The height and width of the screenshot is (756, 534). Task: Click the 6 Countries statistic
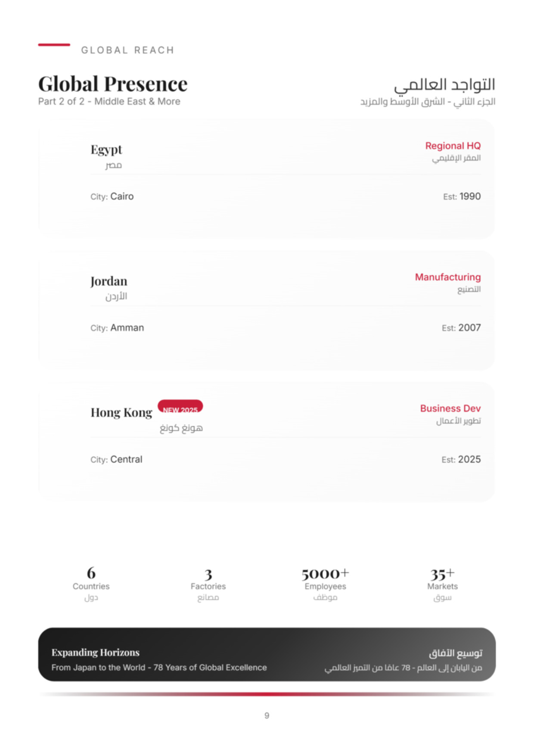[91, 580]
